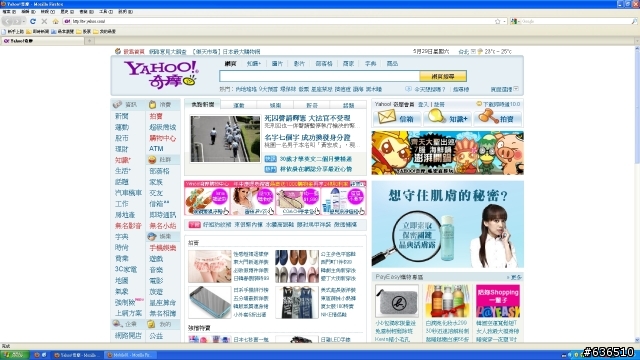Click the 無名小站 sidebar link

click(162, 225)
